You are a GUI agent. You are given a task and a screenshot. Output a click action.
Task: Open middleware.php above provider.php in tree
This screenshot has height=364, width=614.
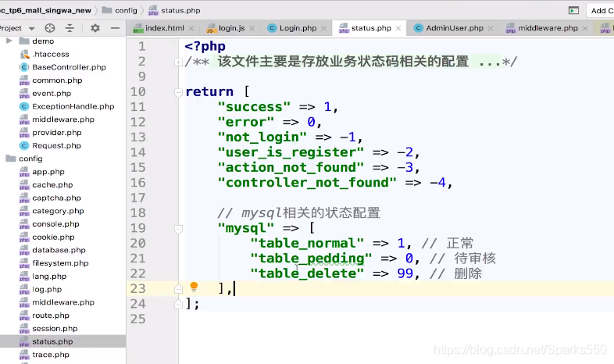[x=63, y=120]
